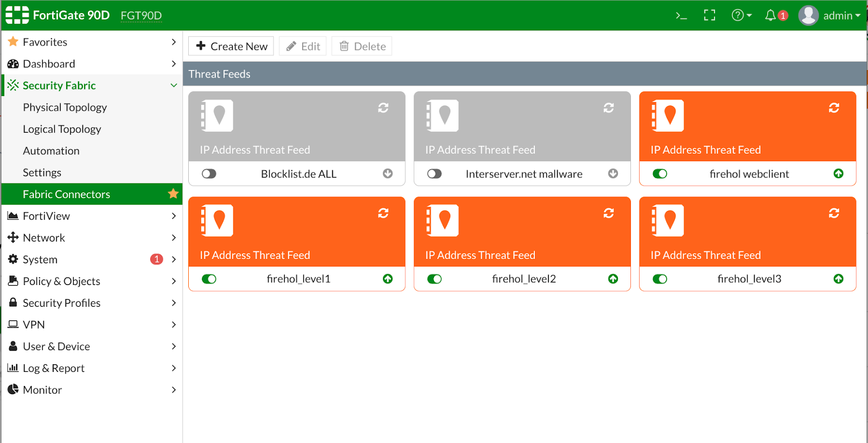Screen dimensions: 868x443
Task: Open the Monitor menu
Action: (92, 389)
